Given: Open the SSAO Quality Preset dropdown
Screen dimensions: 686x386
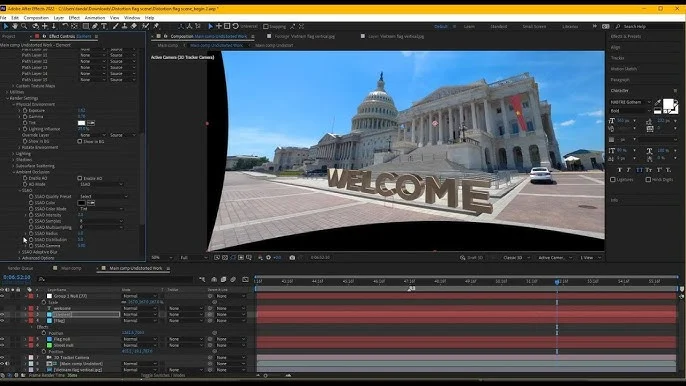Looking at the screenshot, I should [104, 197].
